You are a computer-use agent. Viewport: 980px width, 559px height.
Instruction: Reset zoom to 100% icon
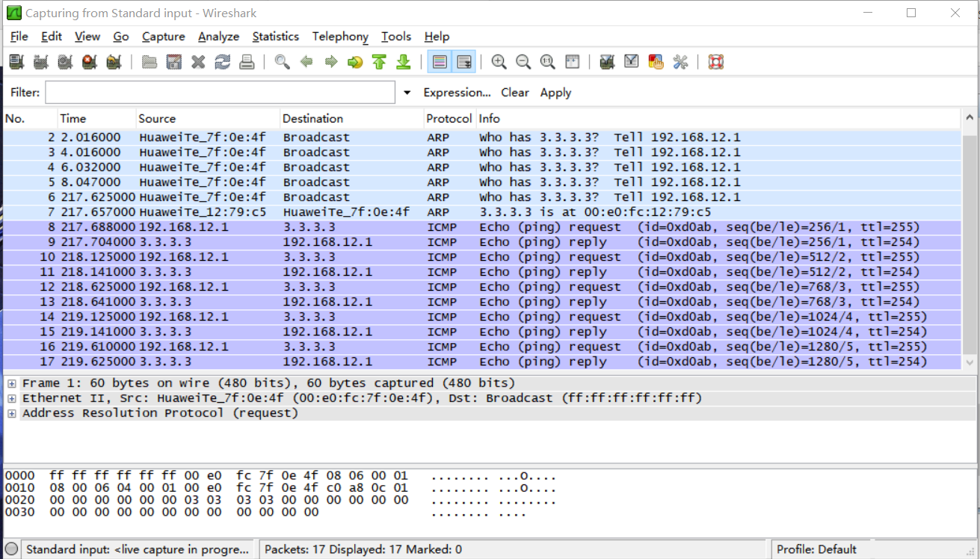(x=548, y=62)
